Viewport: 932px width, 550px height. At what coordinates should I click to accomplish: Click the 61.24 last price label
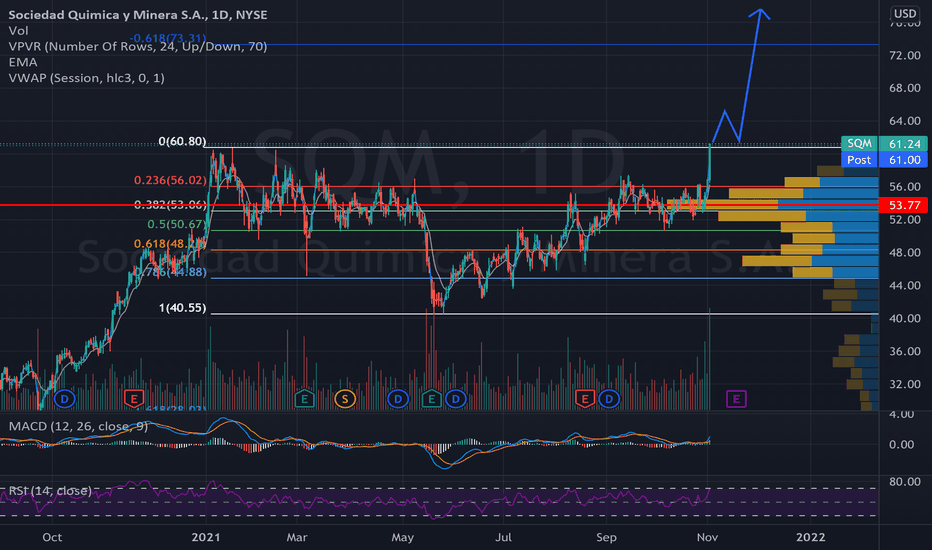tap(904, 144)
